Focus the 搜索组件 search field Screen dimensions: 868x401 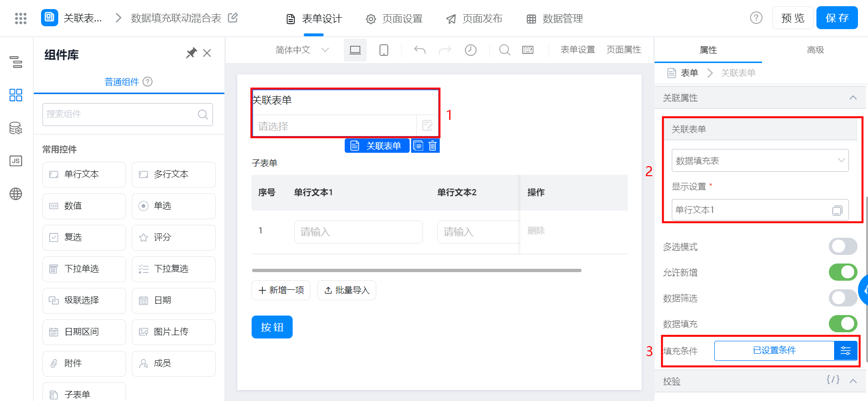127,115
